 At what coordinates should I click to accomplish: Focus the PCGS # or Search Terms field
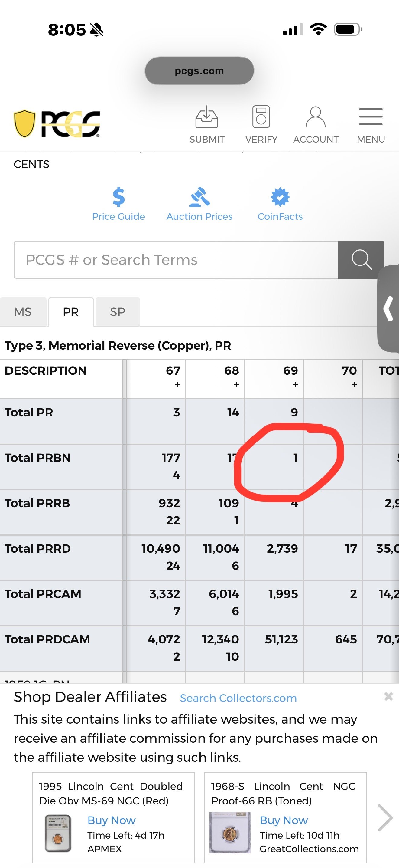pyautogui.click(x=176, y=259)
